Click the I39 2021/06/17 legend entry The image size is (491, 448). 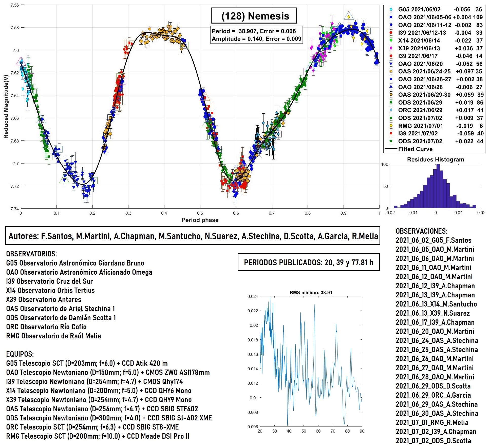[434, 56]
